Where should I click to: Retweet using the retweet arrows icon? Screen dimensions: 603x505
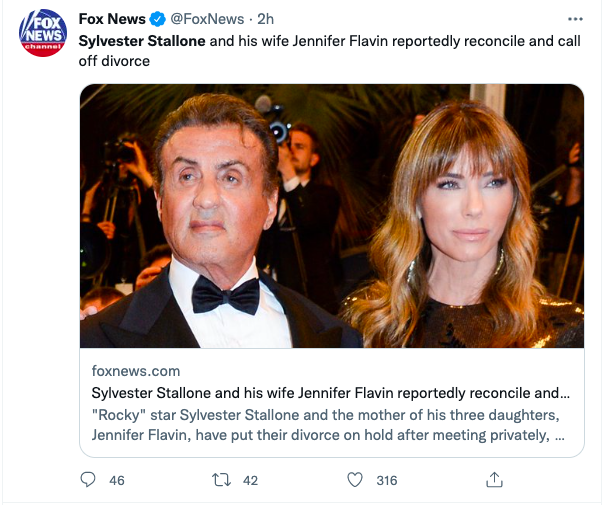tap(222, 480)
